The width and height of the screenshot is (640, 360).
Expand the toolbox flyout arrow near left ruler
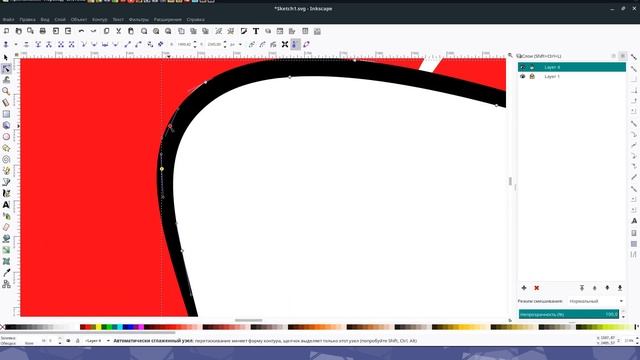(18, 126)
